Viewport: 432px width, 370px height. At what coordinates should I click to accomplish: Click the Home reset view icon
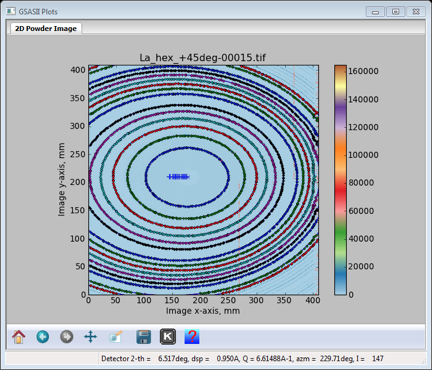pos(19,337)
